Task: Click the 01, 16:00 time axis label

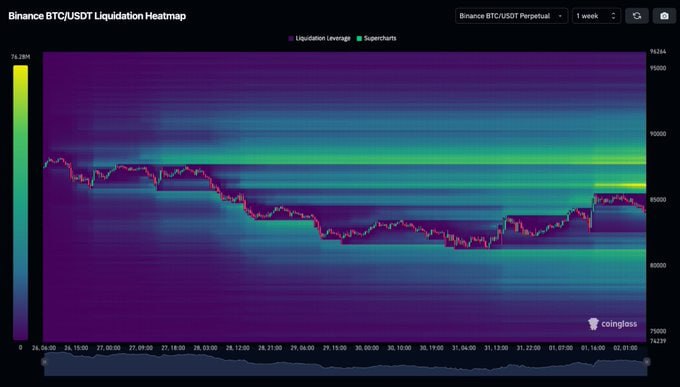Action: click(593, 348)
